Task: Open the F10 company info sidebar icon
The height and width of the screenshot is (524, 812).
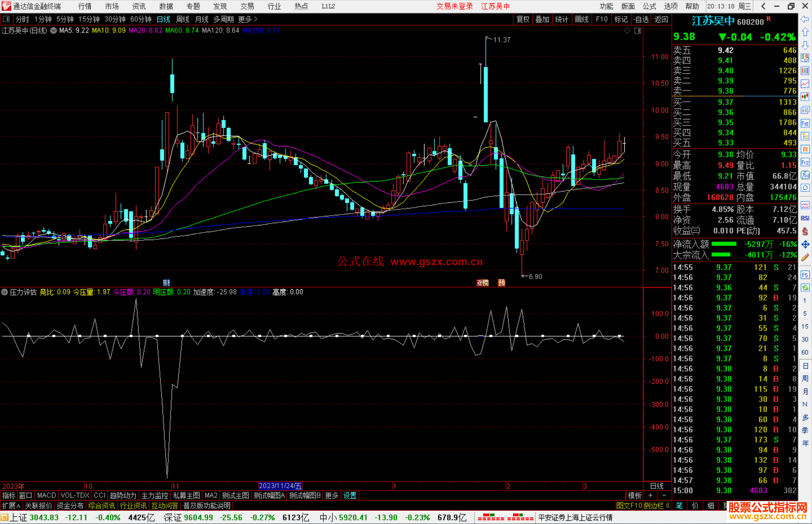Action: tap(805, 123)
